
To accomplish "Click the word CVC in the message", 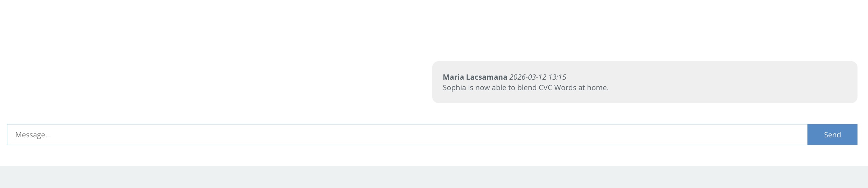I will tap(545, 88).
